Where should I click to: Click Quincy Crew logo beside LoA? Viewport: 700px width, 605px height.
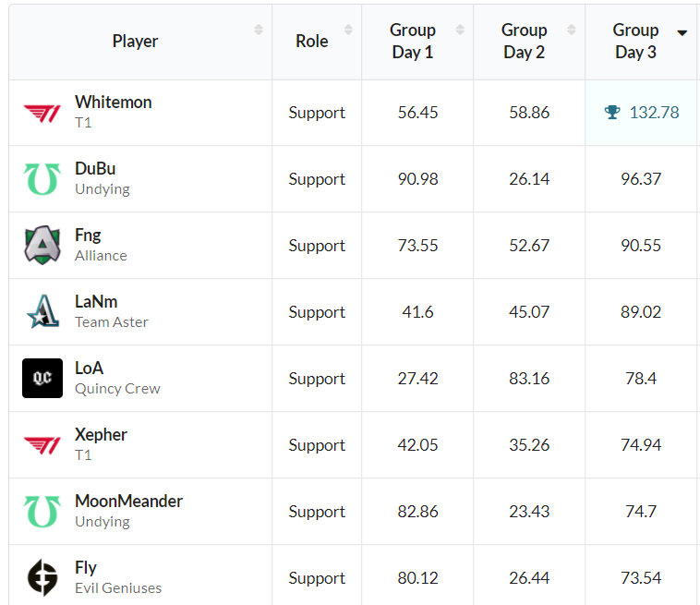tap(42, 379)
